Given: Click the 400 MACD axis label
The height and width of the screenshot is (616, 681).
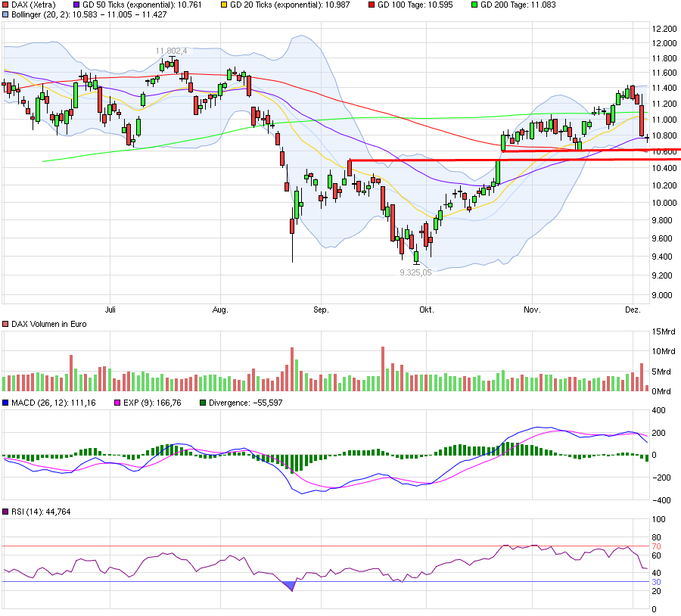Looking at the screenshot, I should coord(659,410).
